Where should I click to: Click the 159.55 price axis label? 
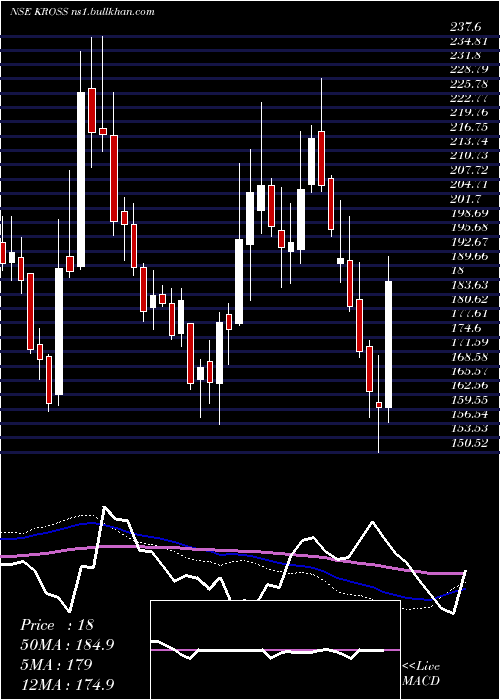click(x=469, y=399)
